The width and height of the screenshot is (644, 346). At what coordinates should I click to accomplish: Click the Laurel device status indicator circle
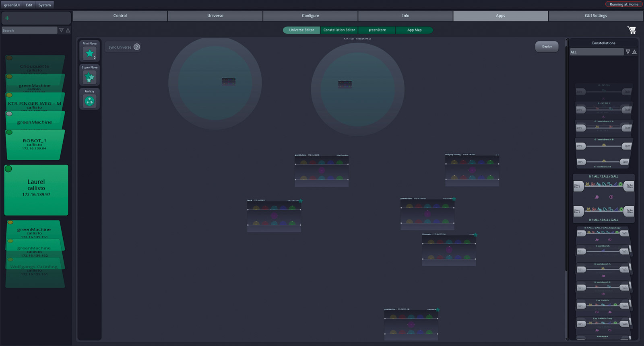point(8,169)
